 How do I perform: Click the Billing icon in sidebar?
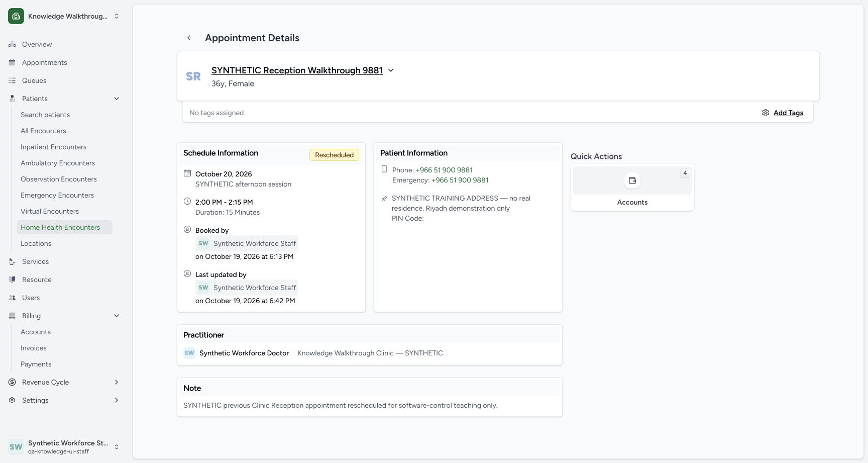tap(12, 316)
